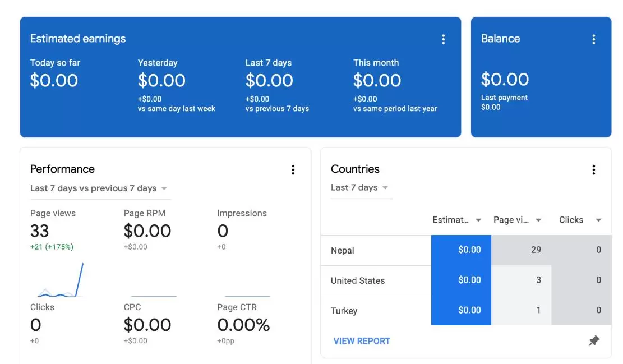The image size is (623, 364).
Task: Open Balance card three-dot menu
Action: coord(594,39)
